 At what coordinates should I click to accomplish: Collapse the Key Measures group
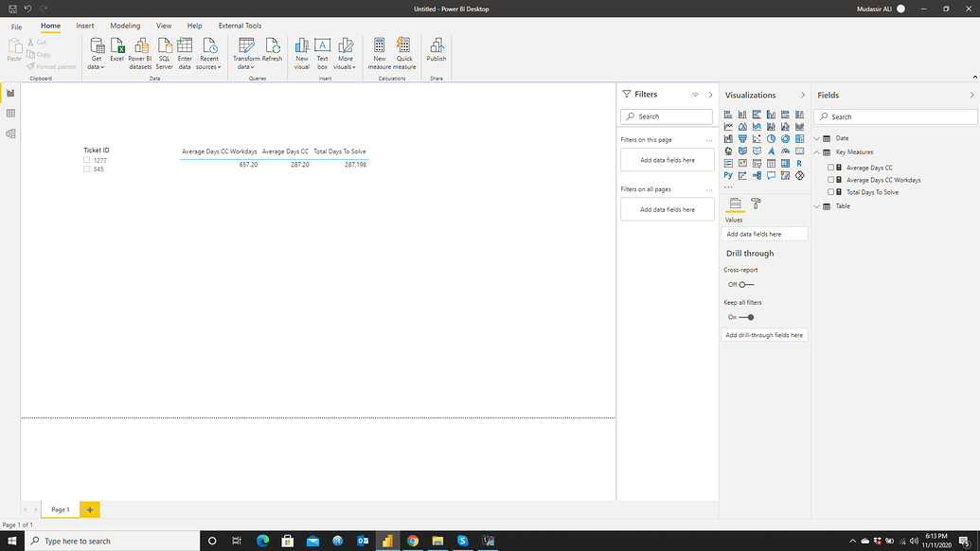pyautogui.click(x=816, y=151)
